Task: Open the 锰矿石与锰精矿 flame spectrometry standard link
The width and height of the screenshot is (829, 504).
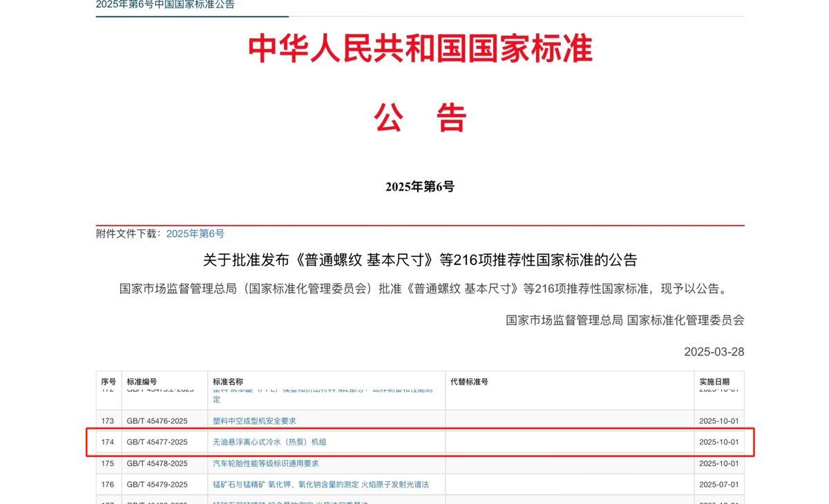Action: click(x=321, y=485)
